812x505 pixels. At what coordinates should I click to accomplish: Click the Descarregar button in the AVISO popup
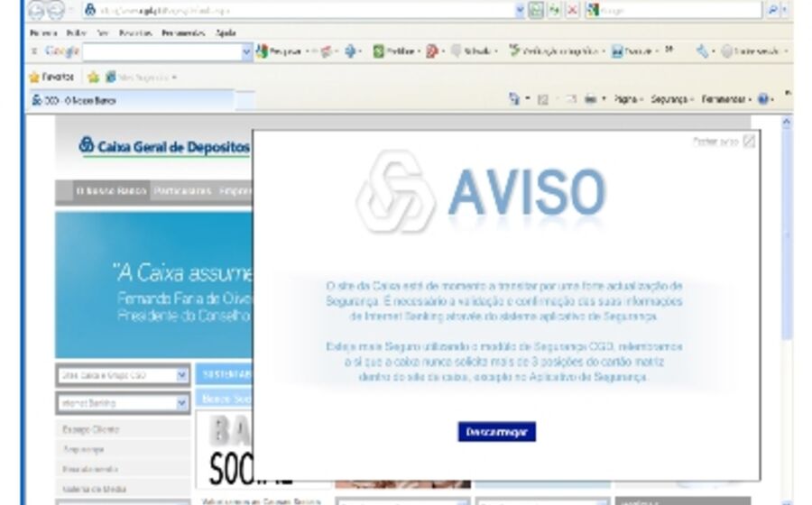coord(496,432)
